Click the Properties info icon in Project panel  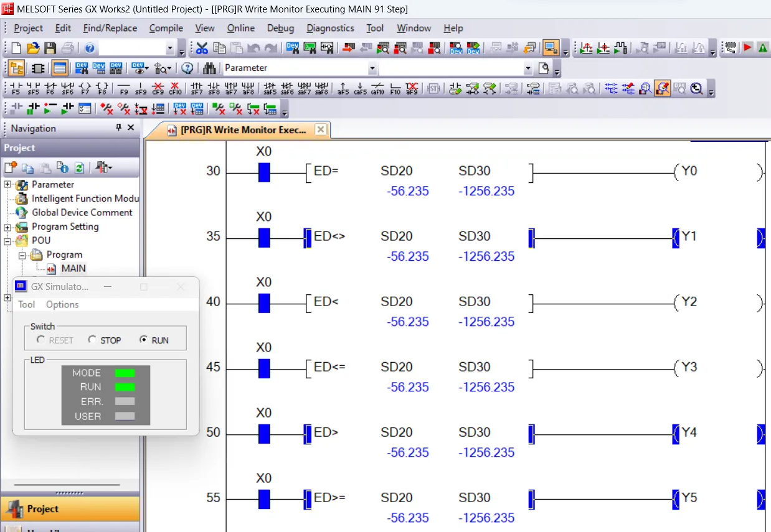point(62,167)
